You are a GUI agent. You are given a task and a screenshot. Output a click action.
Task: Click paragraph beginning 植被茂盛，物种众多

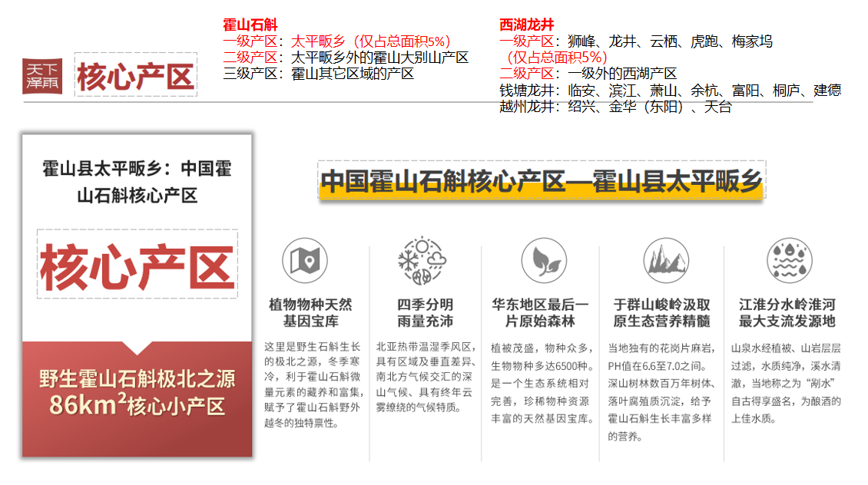point(542,383)
